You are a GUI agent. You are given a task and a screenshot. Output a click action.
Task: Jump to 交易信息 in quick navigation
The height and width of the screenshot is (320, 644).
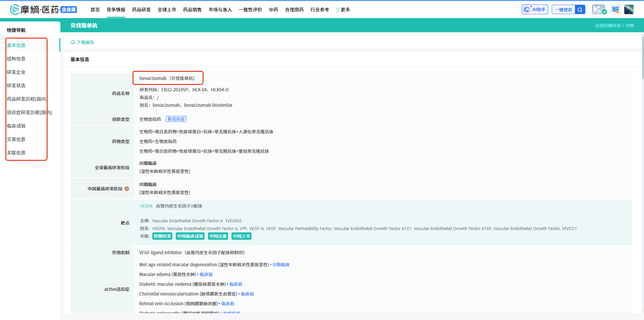click(16, 139)
